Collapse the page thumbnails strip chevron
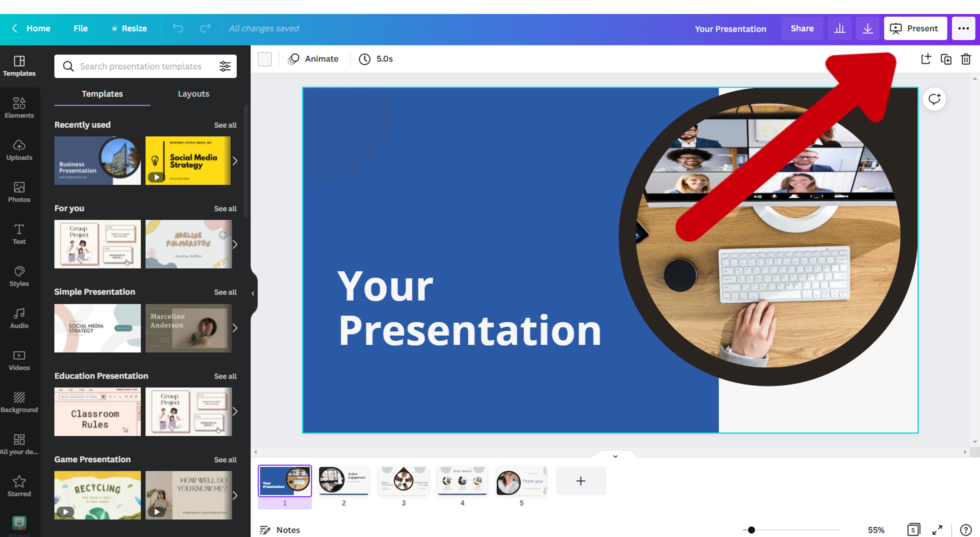This screenshot has width=980, height=537. tap(615, 456)
